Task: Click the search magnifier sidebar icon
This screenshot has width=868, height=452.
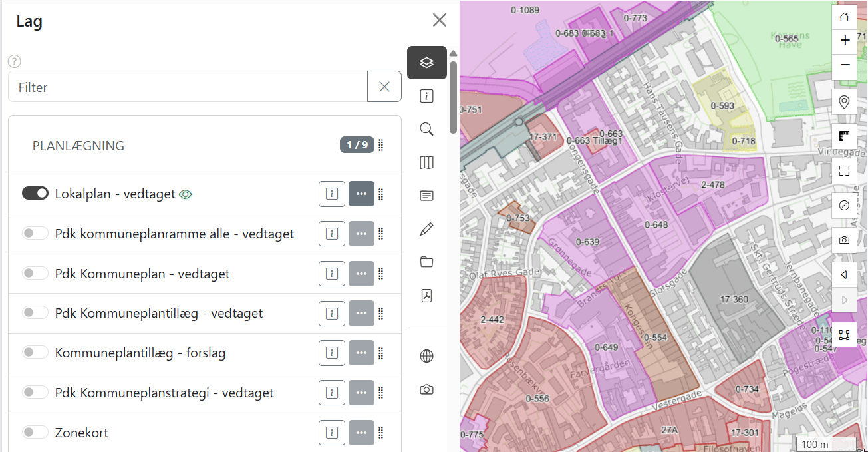Action: 426,129
